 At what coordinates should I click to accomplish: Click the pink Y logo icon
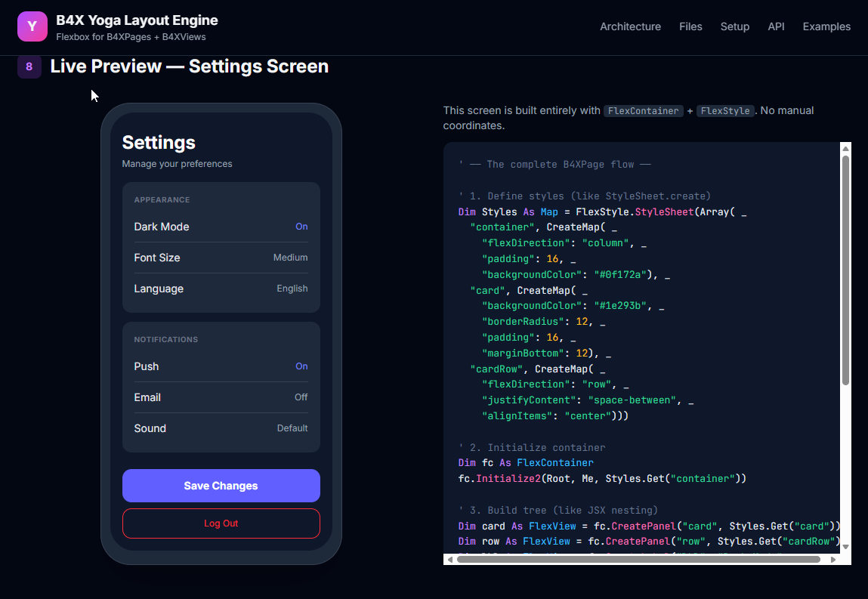[32, 26]
